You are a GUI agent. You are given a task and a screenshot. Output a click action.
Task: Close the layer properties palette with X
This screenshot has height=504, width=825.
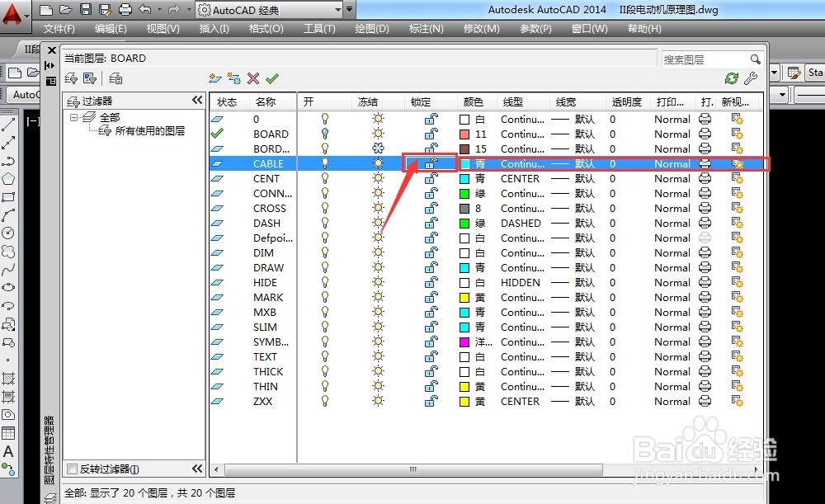click(51, 50)
